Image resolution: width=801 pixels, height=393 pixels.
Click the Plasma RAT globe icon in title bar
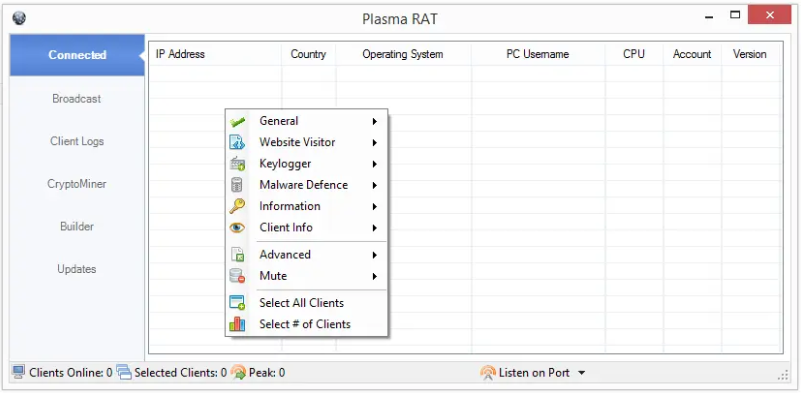[19, 18]
